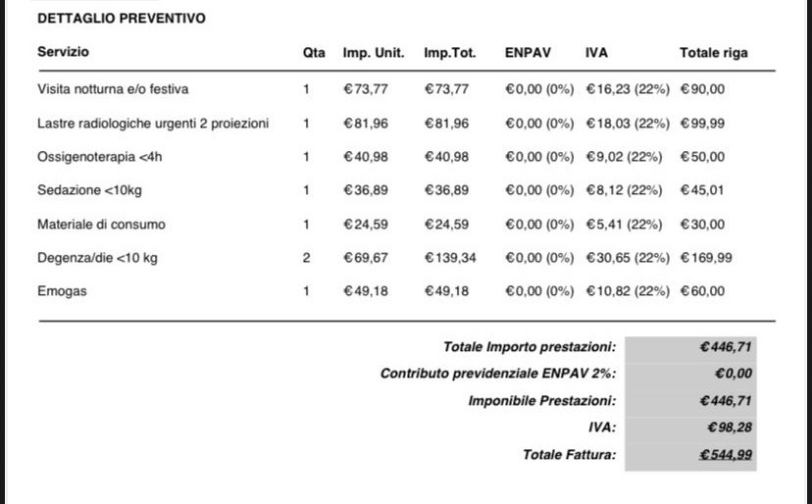812x504 pixels.
Task: Click the Imp. Unit. column header
Action: pos(374,52)
